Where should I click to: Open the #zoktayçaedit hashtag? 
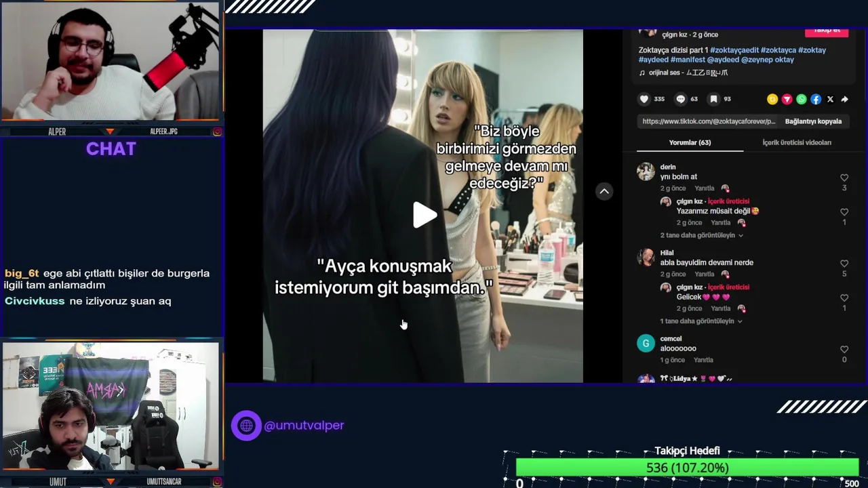[734, 50]
